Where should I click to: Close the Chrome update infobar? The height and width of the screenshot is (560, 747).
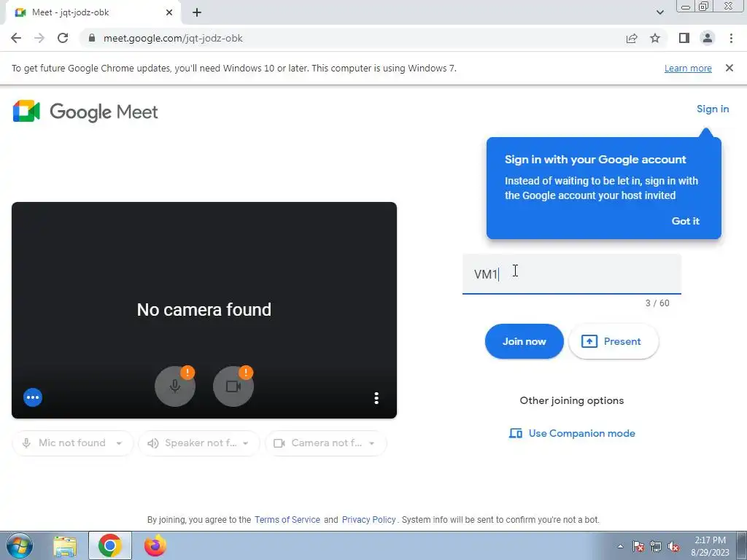click(729, 68)
